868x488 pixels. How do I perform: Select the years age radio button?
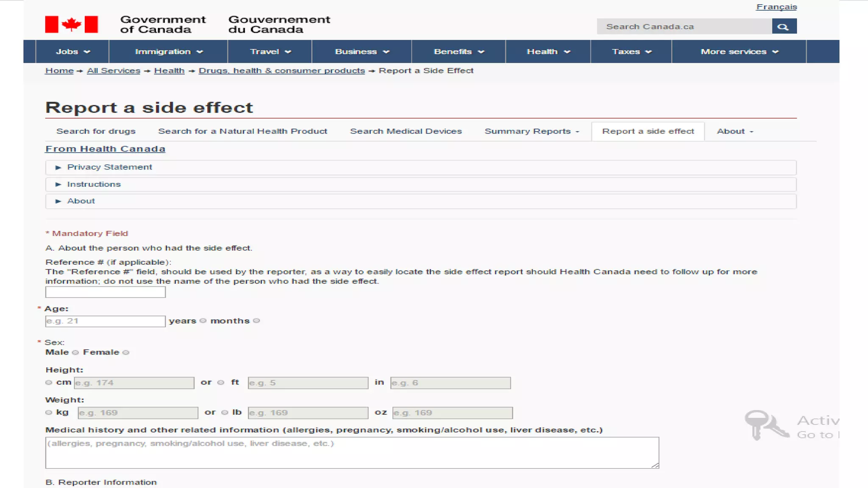pyautogui.click(x=203, y=321)
